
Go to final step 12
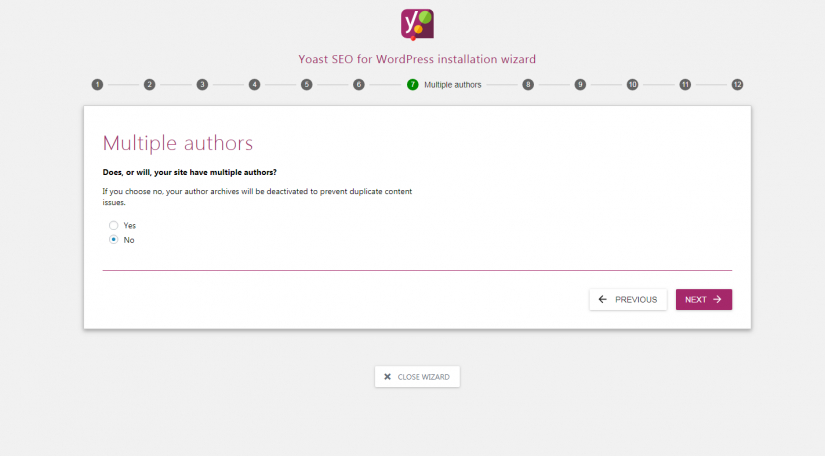[x=737, y=85]
